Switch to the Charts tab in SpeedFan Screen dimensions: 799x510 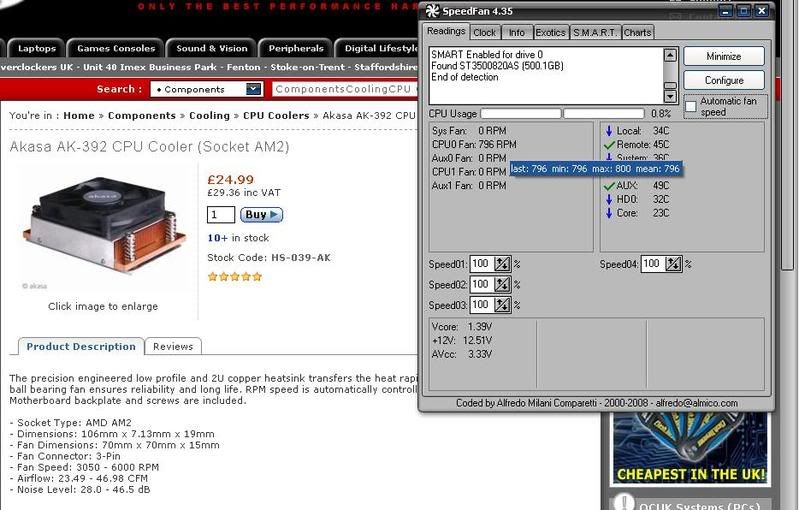637,33
